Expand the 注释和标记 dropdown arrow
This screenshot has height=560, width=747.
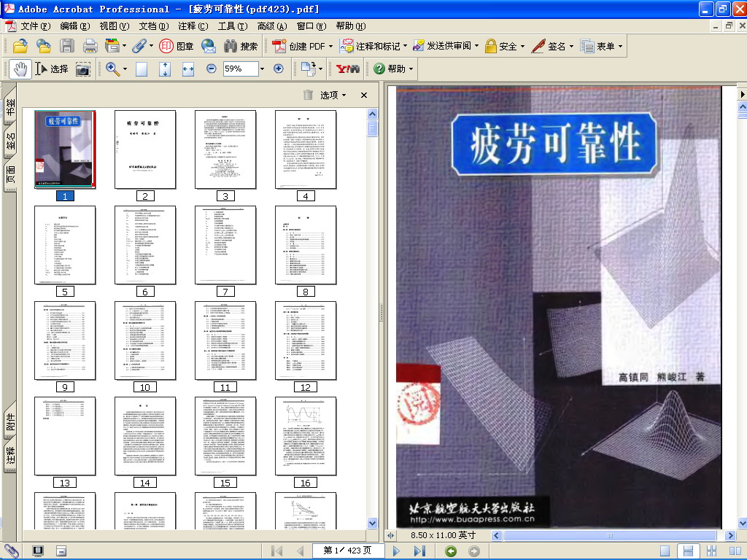point(406,45)
